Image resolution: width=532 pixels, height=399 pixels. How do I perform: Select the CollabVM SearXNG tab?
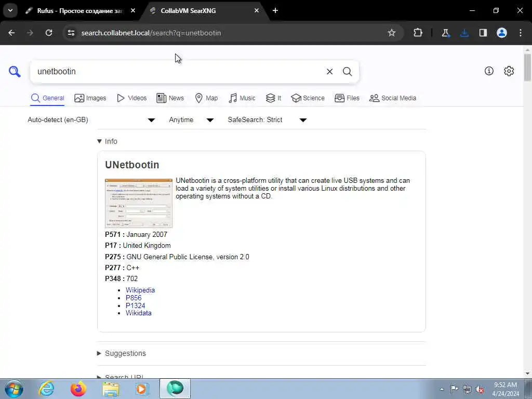(x=204, y=10)
